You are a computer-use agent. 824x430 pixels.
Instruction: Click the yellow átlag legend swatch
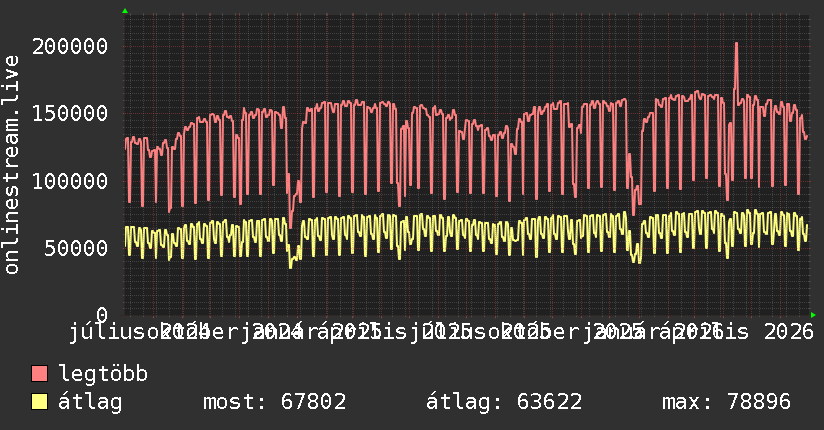point(39,402)
